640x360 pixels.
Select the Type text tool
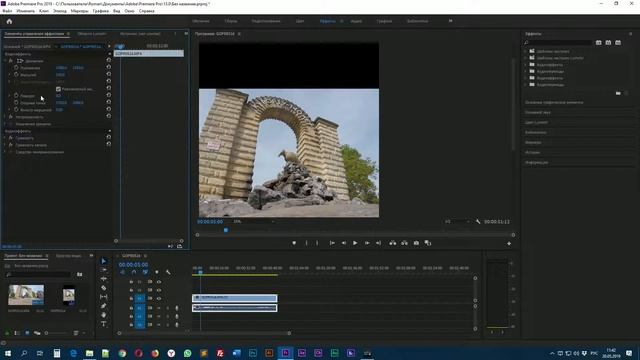tap(104, 324)
